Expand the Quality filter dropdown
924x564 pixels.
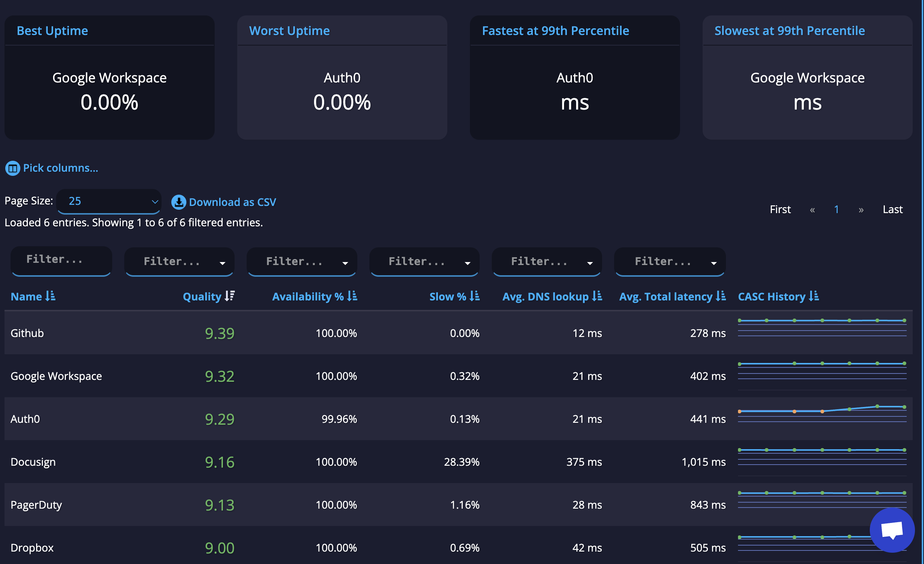[223, 263]
